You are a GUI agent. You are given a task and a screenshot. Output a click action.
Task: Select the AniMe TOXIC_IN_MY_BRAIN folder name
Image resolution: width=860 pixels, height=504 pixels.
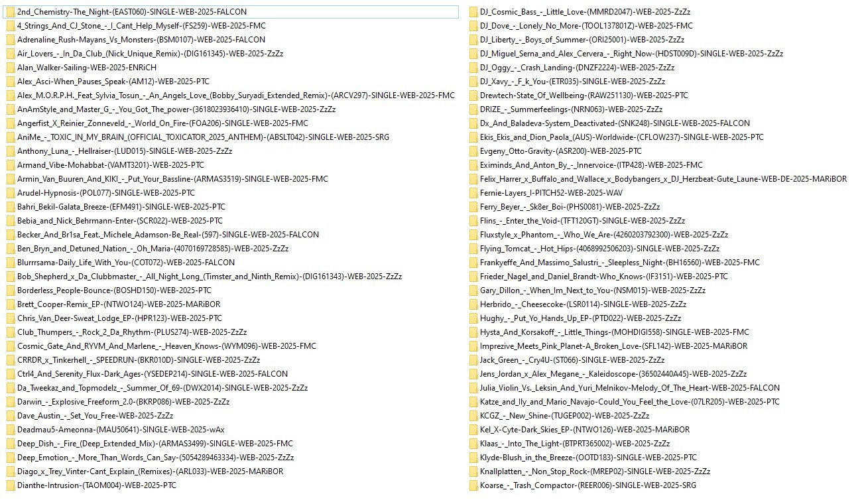[203, 137]
